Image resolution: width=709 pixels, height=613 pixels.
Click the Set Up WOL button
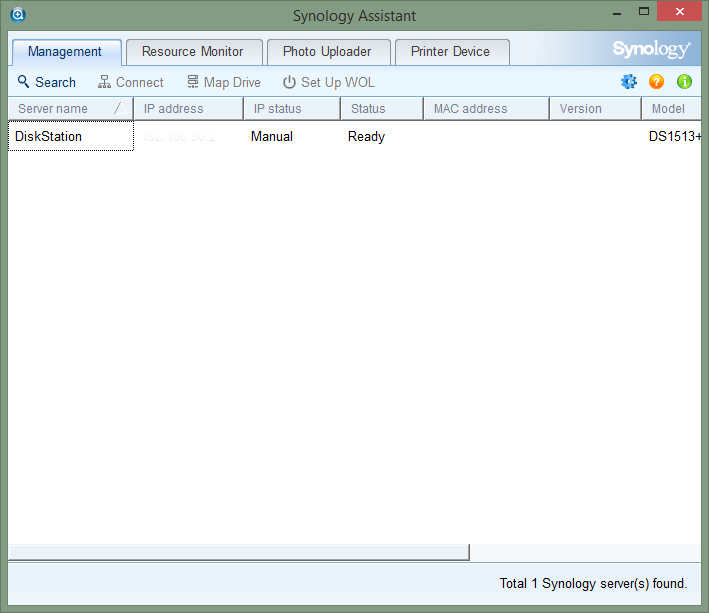pos(329,82)
